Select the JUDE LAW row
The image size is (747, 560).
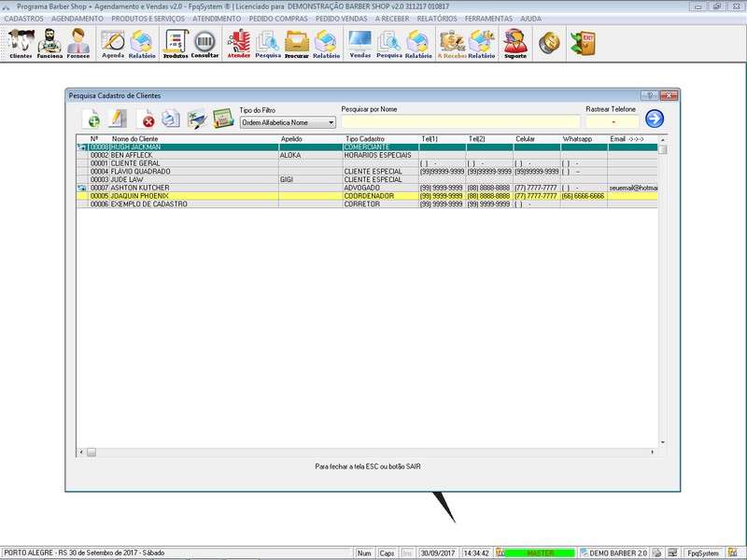pos(367,179)
